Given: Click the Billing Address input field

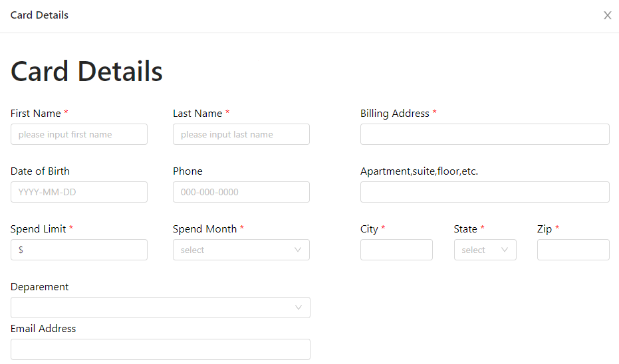Looking at the screenshot, I should tap(484, 134).
